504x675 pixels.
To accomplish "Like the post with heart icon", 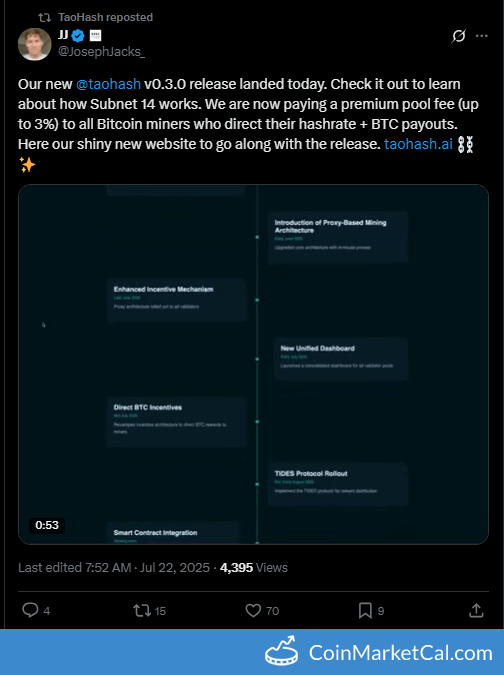I will tap(253, 610).
